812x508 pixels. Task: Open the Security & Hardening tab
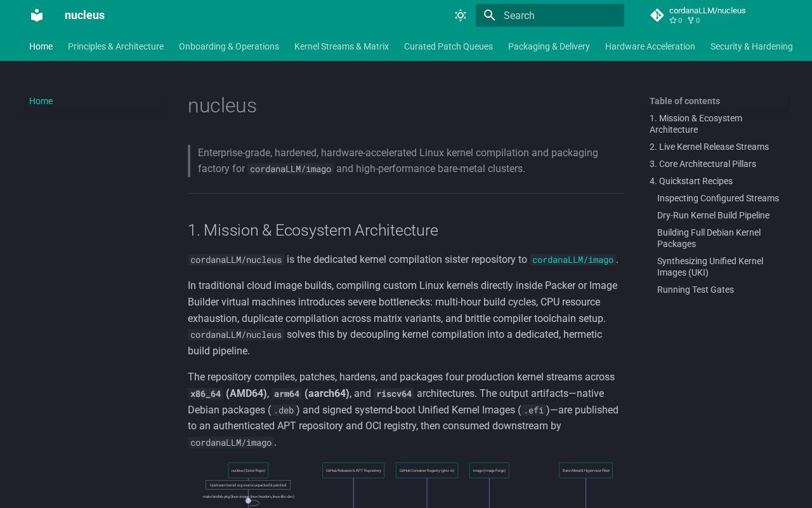coord(752,46)
